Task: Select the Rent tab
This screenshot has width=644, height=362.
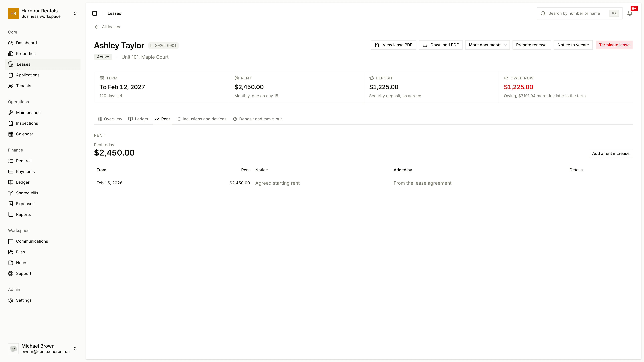Action: (162, 119)
